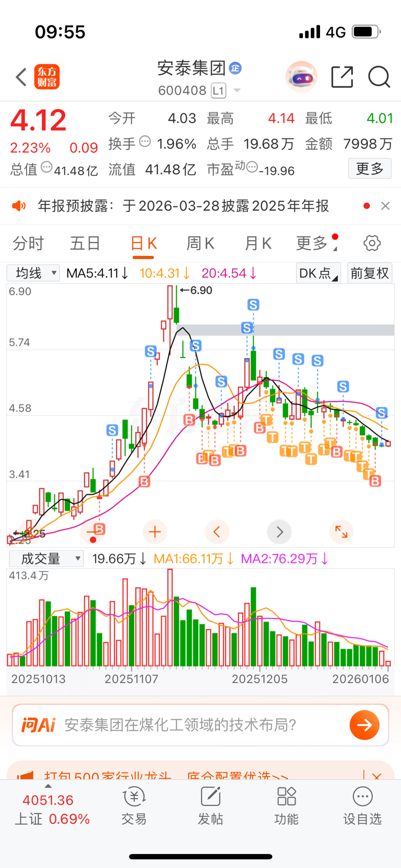Tap the minus zoom-out chart button

[x=93, y=532]
